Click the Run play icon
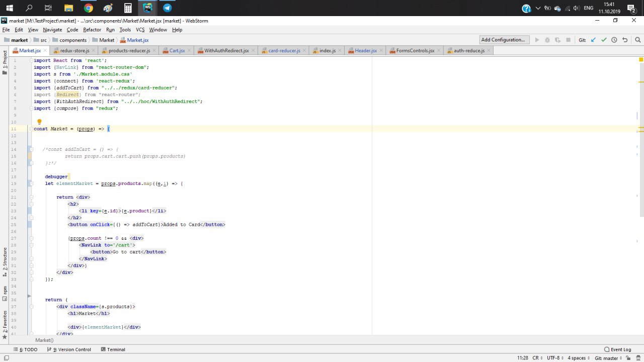The image size is (644, 362). coord(537,40)
